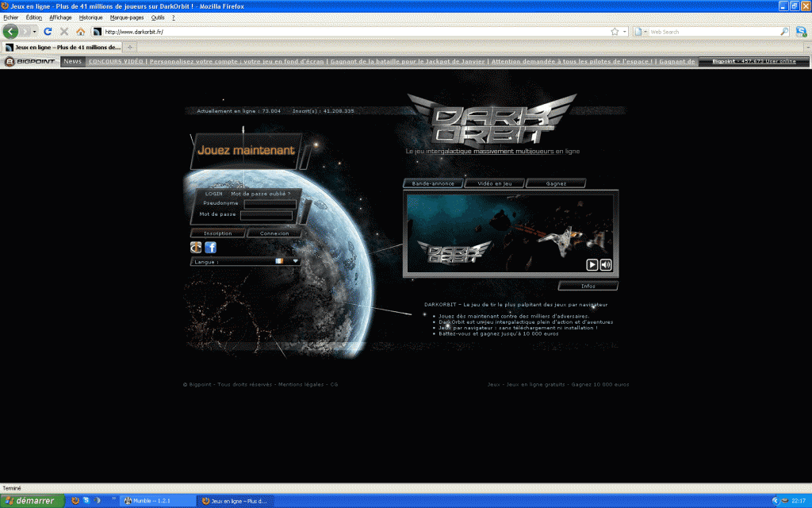812x508 pixels.
Task: Go back with the green back arrow
Action: coord(10,32)
